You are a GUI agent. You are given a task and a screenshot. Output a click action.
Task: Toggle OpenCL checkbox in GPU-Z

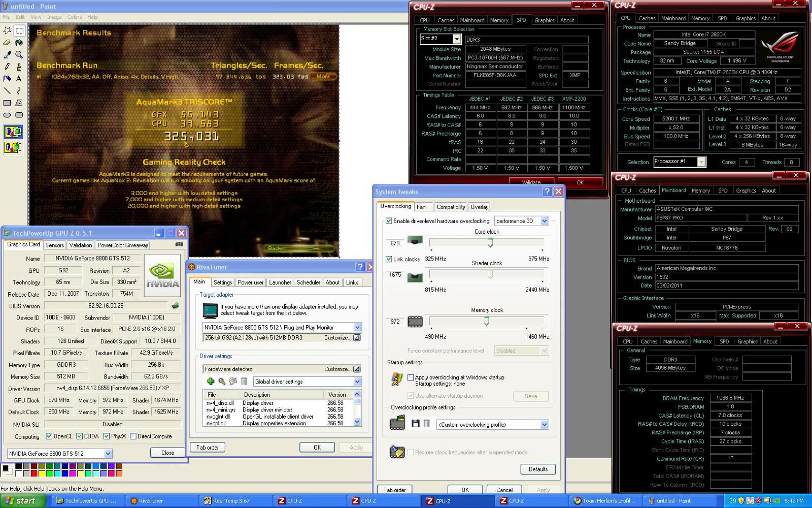[49, 436]
